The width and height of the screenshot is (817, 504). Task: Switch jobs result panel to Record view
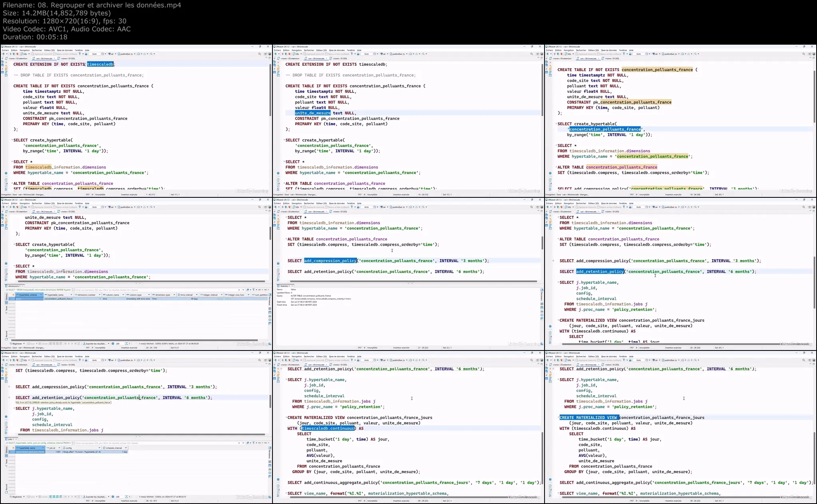(x=6, y=487)
